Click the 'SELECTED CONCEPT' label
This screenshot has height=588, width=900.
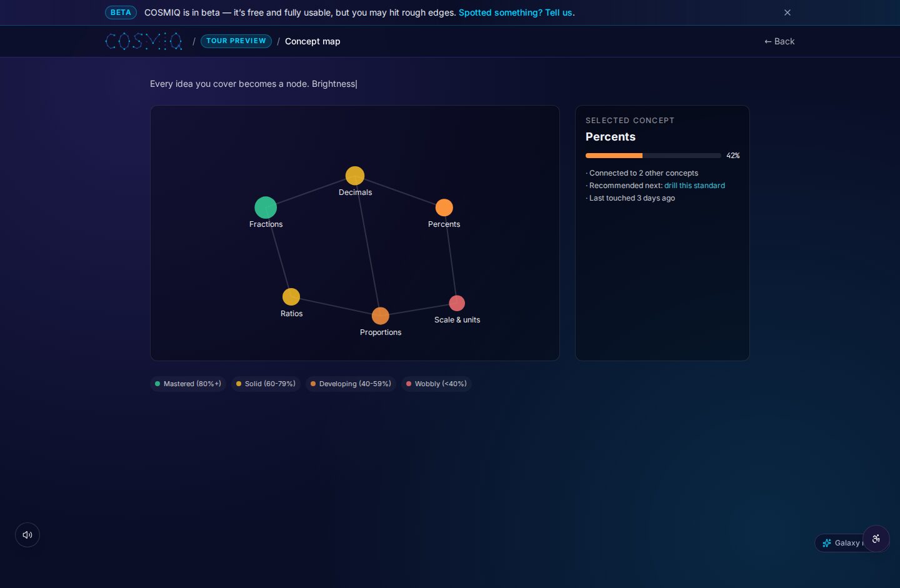click(x=630, y=121)
